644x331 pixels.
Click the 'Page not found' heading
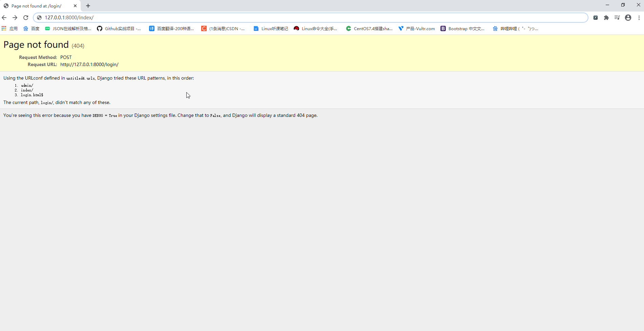(36, 45)
